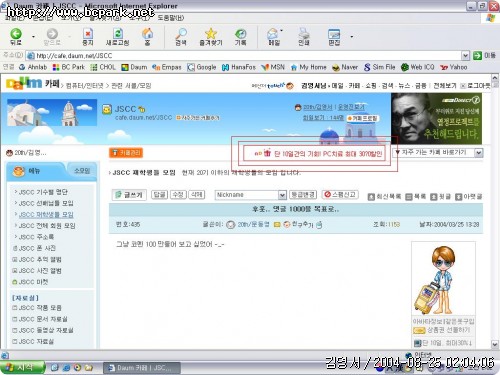Viewport: 500px width, 375px height.
Task: Click the Start button on taskbar
Action: point(23,367)
